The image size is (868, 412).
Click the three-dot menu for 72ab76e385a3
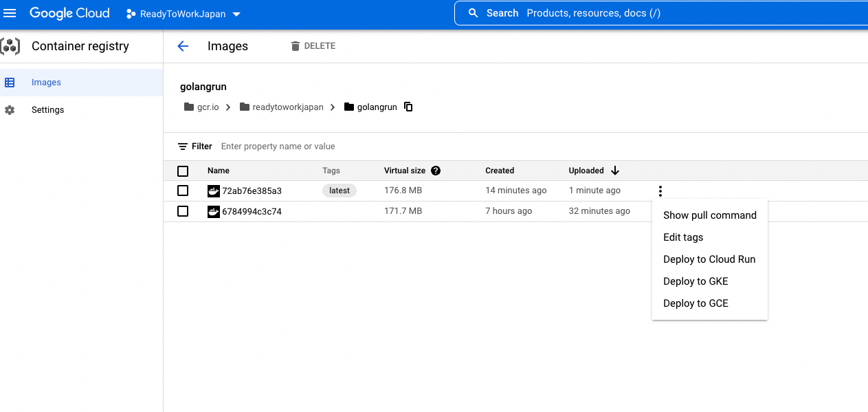660,191
